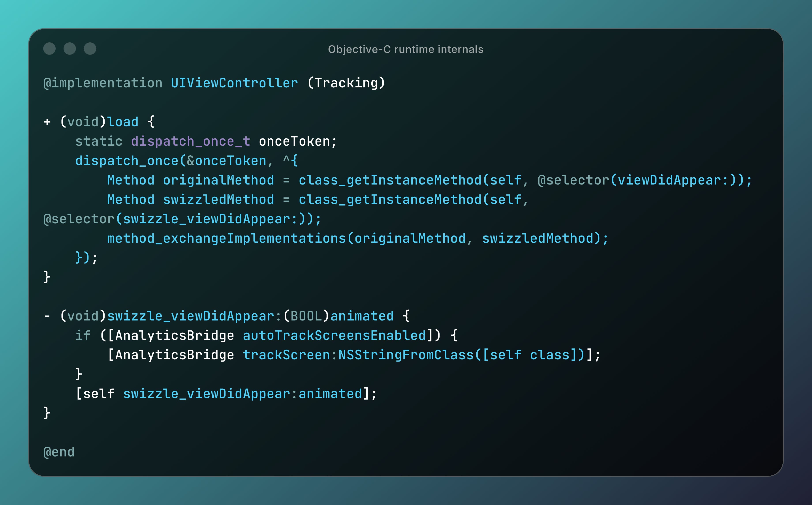This screenshot has width=812, height=505.
Task: Click the '(Tracking)' category name
Action: [x=346, y=83]
